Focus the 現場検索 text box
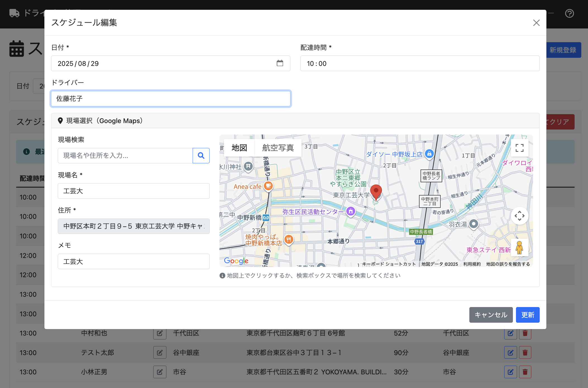Screen dimensions: 588x388 click(125, 155)
